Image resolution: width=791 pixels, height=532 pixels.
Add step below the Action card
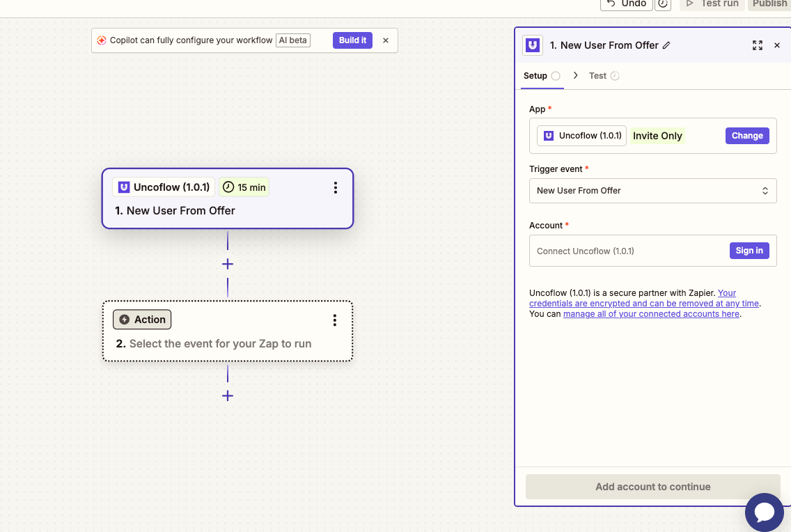point(228,396)
